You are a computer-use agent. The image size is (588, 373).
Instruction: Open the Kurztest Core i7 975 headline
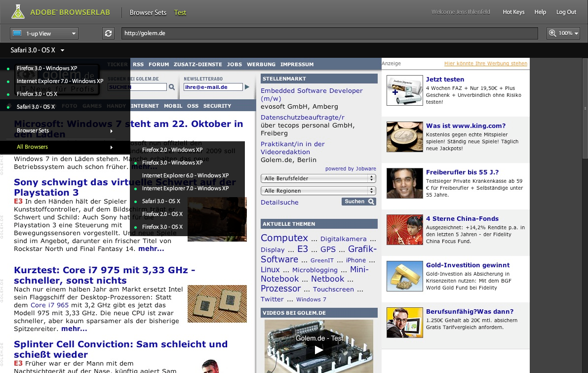tap(104, 275)
